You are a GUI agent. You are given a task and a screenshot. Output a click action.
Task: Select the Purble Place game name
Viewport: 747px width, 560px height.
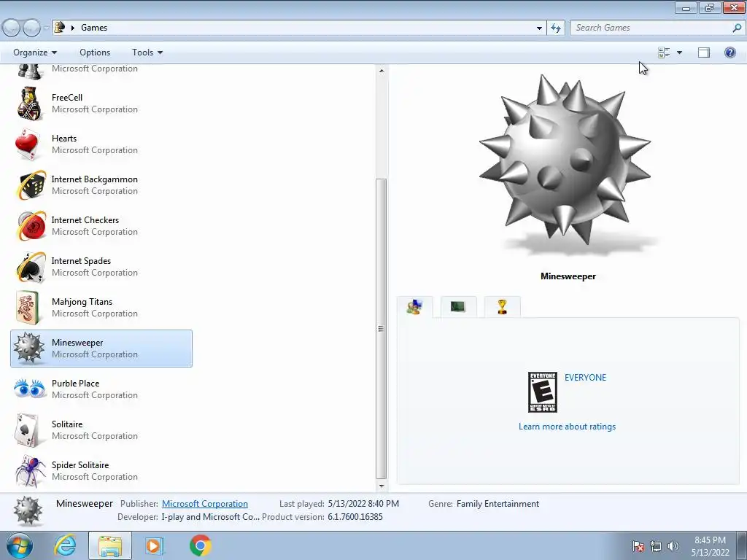(x=75, y=384)
